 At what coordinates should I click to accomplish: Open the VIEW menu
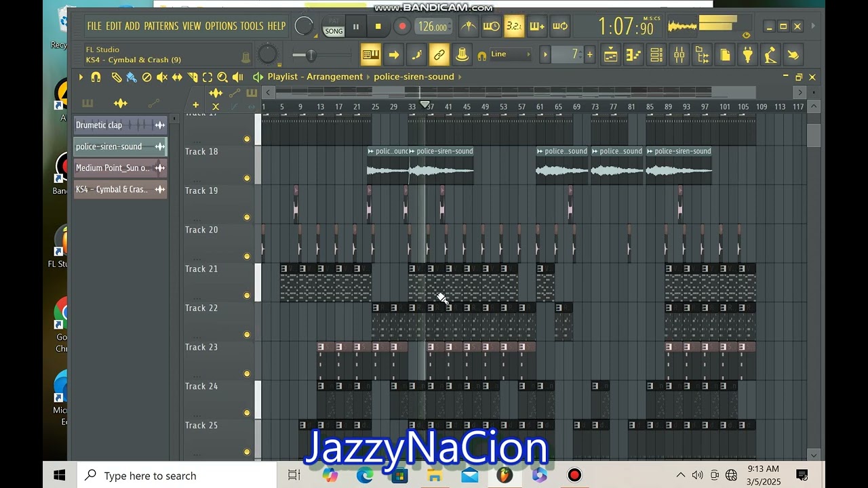point(192,26)
